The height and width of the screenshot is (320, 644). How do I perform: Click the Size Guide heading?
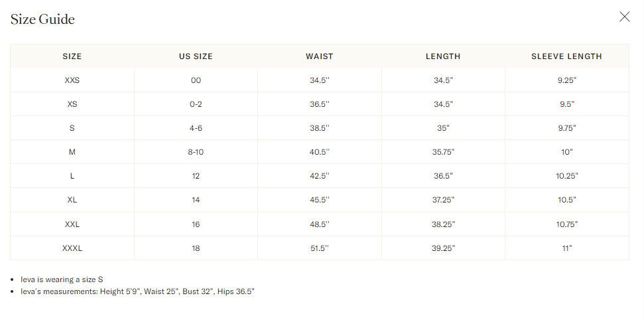42,19
